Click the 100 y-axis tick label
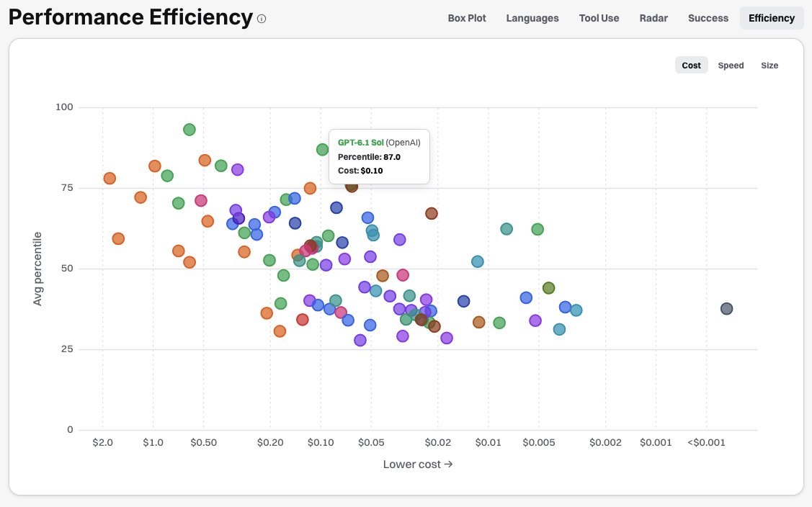The image size is (812, 507). 64,107
